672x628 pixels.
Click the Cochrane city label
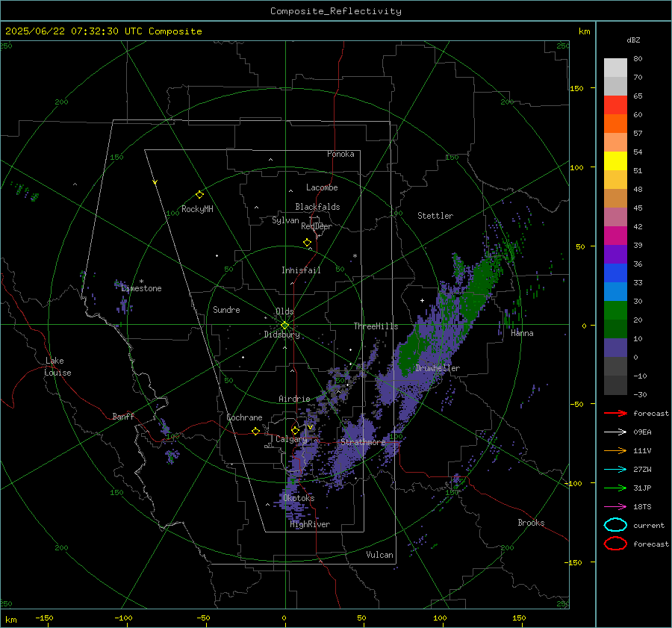pos(244,417)
